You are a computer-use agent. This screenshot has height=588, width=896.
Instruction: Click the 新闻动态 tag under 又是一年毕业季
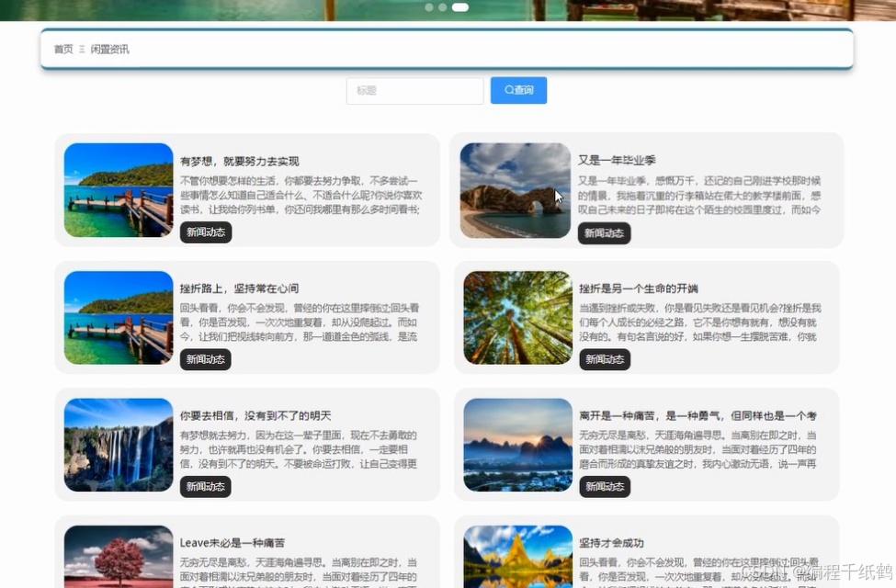(x=604, y=233)
